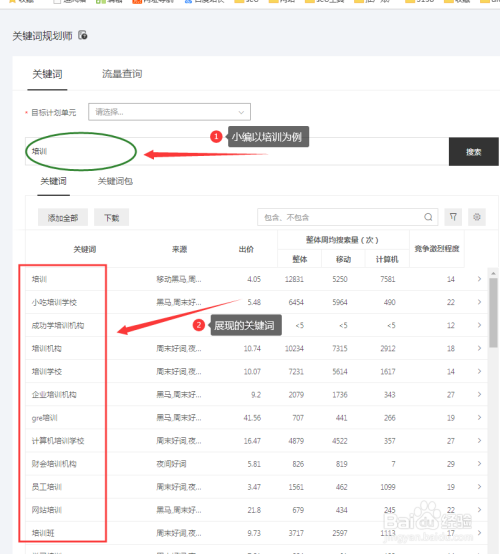
Task: Click bid value 41.56 in gre培训 row
Action: pyautogui.click(x=252, y=418)
